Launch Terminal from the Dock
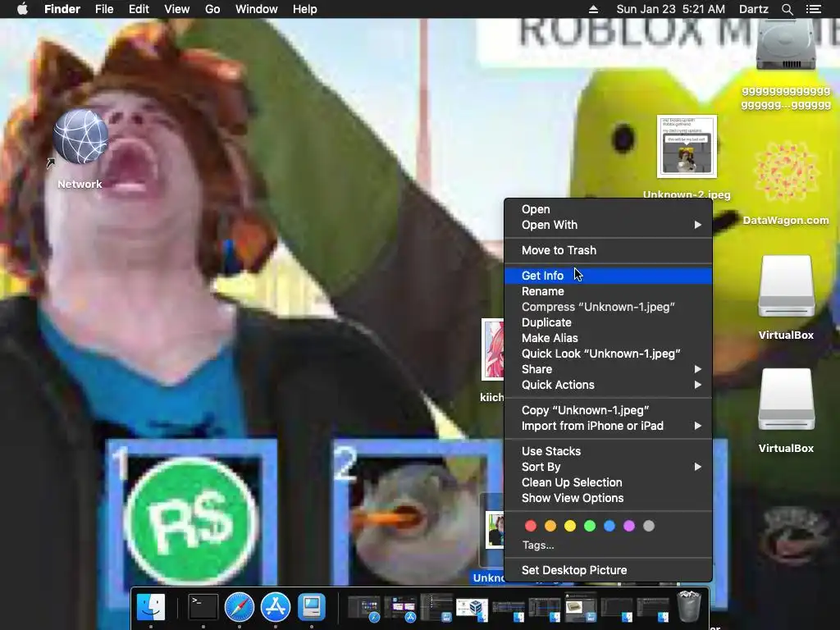Screen dimensions: 840x630 point(203,606)
